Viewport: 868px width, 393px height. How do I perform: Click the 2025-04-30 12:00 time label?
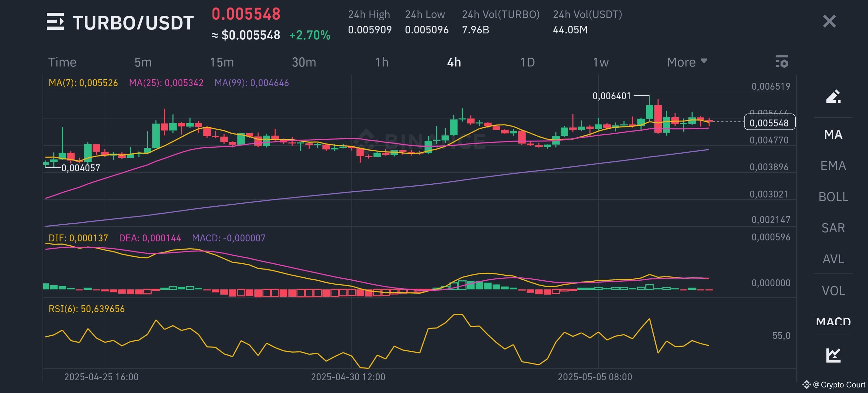coord(348,377)
